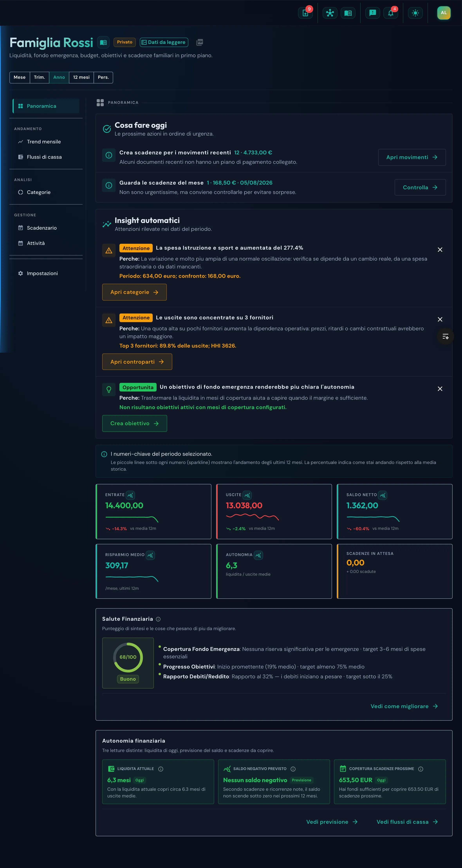This screenshot has width=462, height=868.
Task: Open the AUTONOMIA chart analysis icon
Action: 258,555
